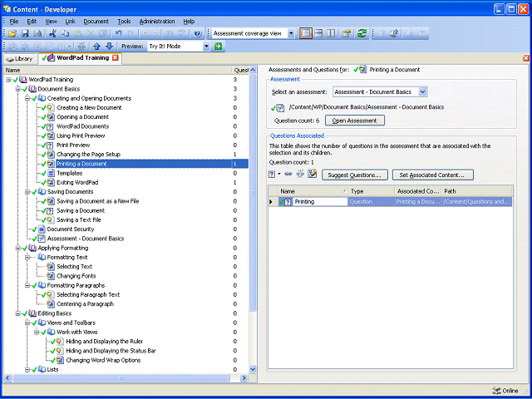This screenshot has height=399, width=532.
Task: Open the Tools menu
Action: click(x=124, y=22)
